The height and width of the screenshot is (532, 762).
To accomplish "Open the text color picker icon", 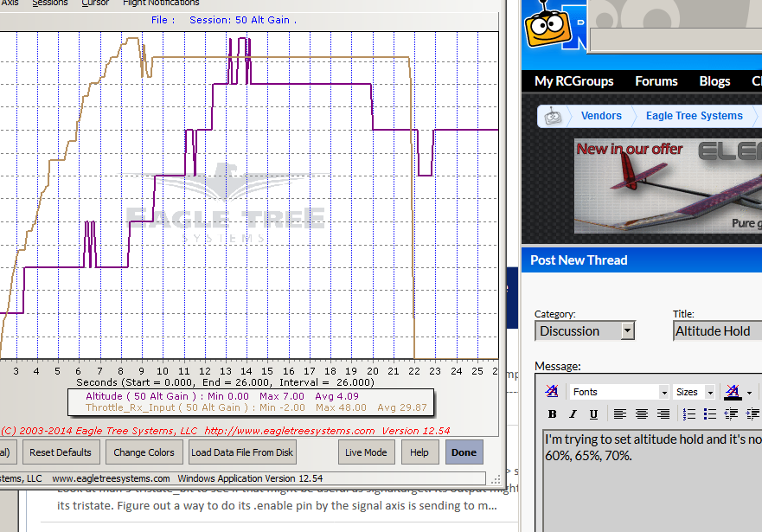I will pyautogui.click(x=733, y=392).
